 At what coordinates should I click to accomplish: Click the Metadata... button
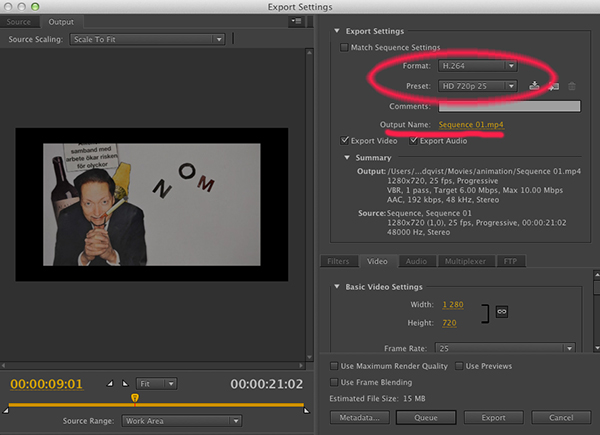pos(360,417)
